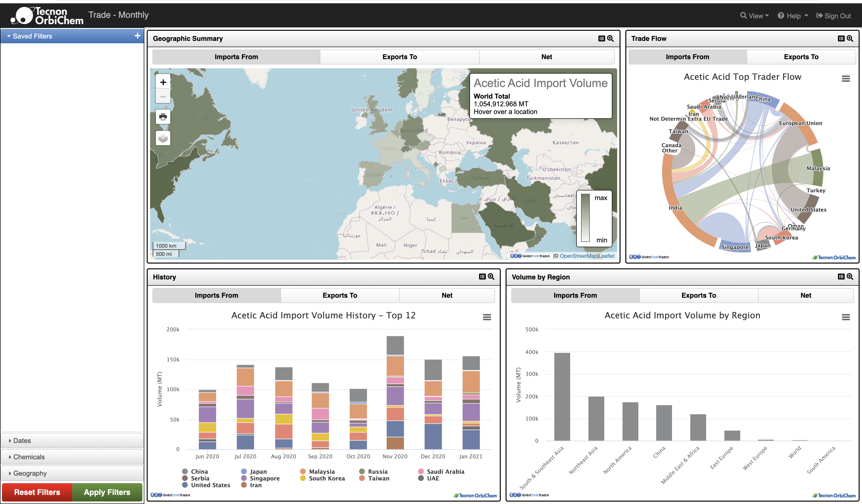Click the History panel zoom/magnify icon
Image resolution: width=862 pixels, height=504 pixels.
point(492,276)
